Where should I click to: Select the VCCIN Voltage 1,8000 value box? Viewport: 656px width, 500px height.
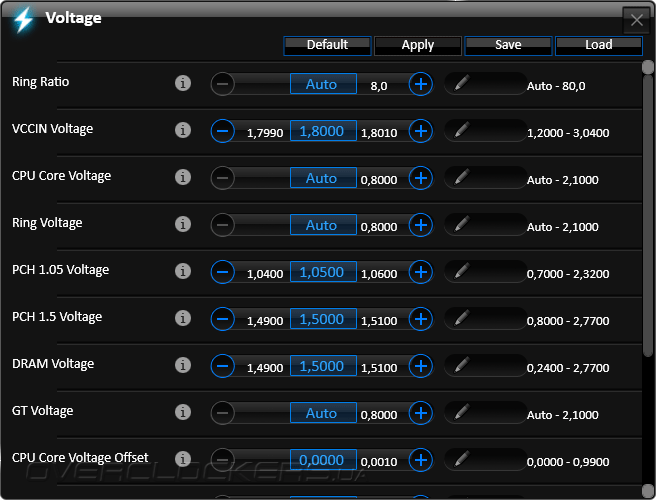coord(323,131)
